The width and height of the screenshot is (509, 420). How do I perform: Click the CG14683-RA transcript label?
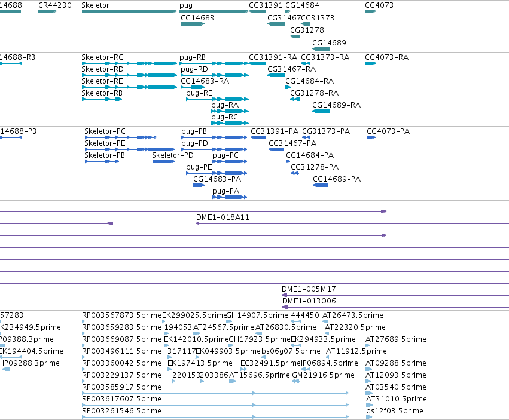[x=205, y=81]
